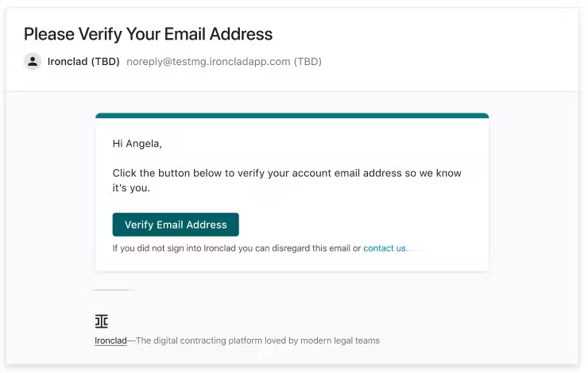Click the Ironclad logo icon in footer
Screen dimensions: 588x373
tap(101, 321)
